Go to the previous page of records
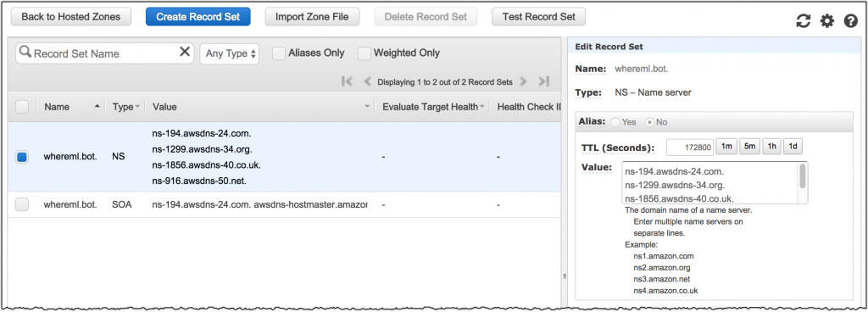868x312 pixels. [x=367, y=82]
